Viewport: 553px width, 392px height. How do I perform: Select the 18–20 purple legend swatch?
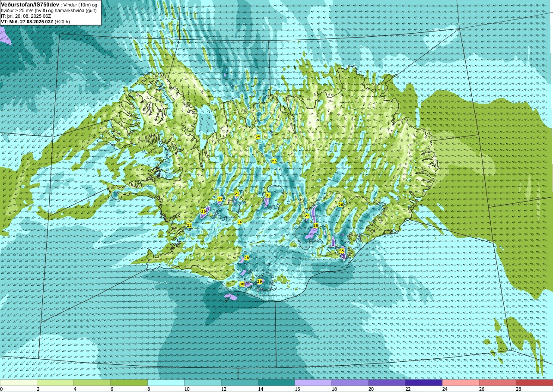tap(350, 383)
